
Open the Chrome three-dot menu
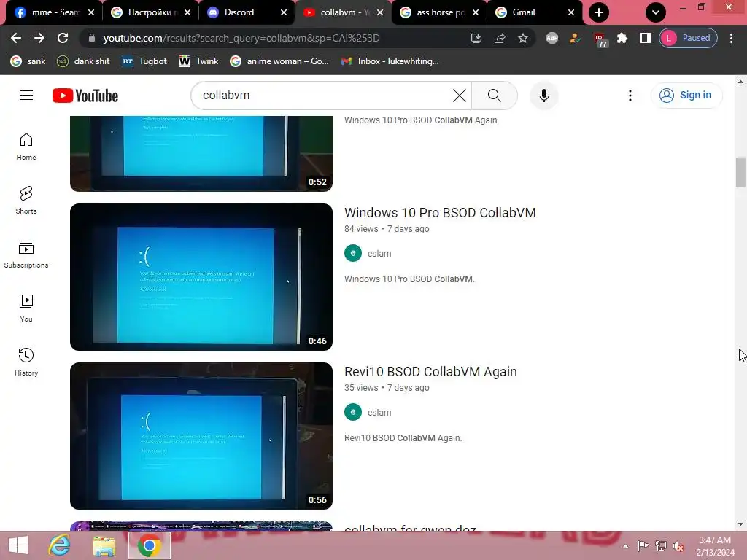pos(731,38)
